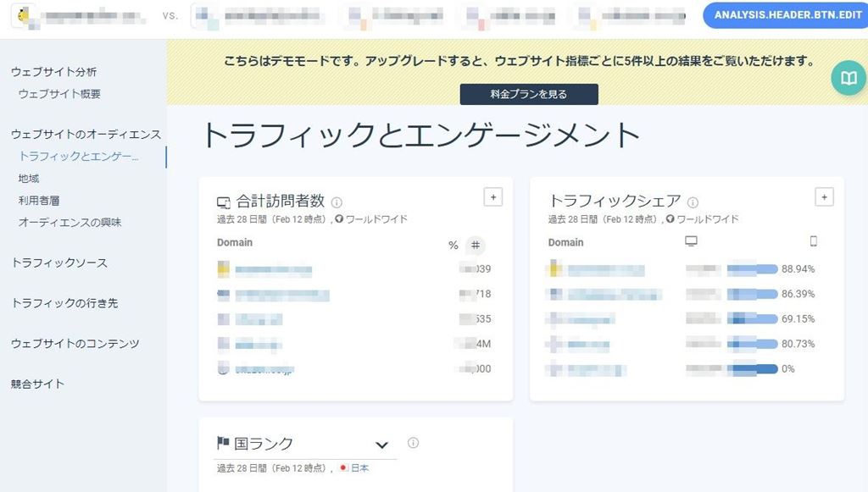The image size is (868, 492).
Task: Go to オーディエンスの興味 sidebar item
Action: click(x=70, y=223)
